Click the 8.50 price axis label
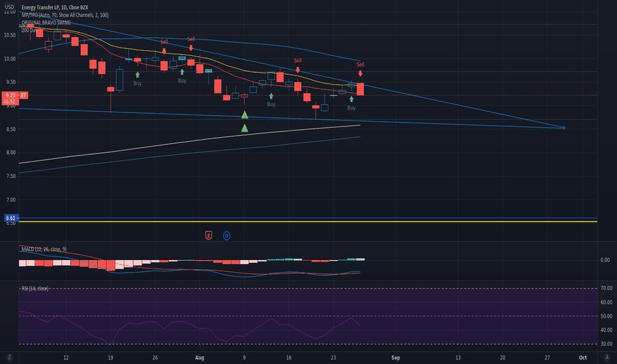 tap(10, 129)
